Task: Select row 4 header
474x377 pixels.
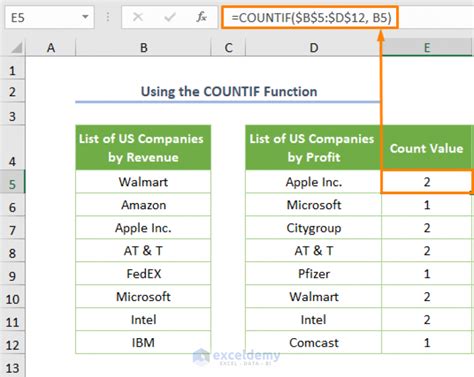Action: (12, 148)
